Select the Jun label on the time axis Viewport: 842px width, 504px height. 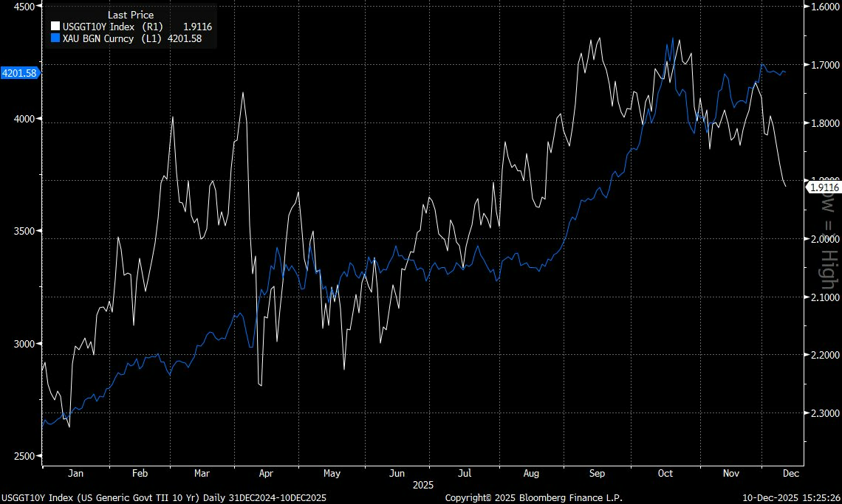coord(397,473)
